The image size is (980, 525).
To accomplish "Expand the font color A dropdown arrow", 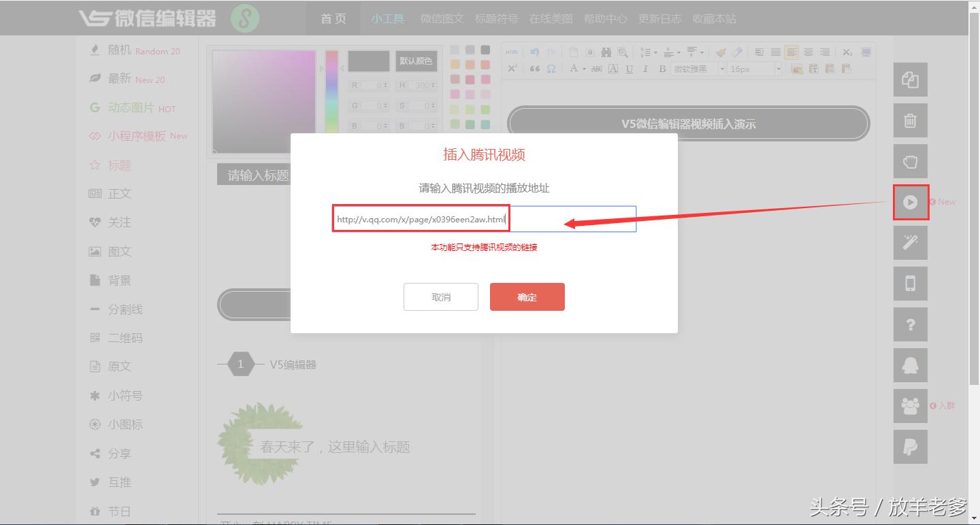I will (584, 69).
